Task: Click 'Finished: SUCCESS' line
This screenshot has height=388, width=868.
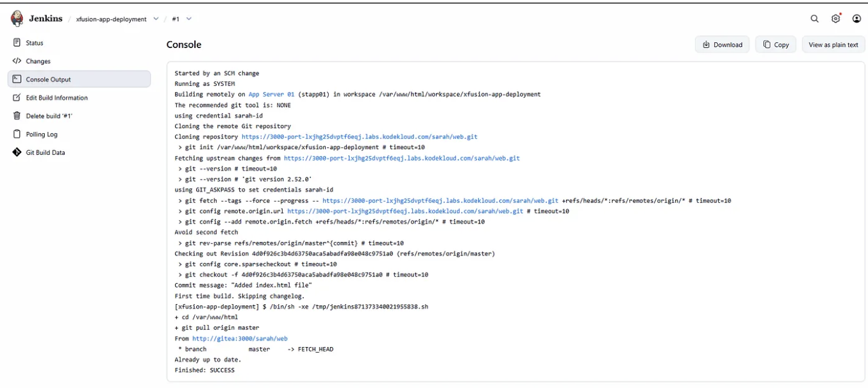Action: pyautogui.click(x=204, y=370)
